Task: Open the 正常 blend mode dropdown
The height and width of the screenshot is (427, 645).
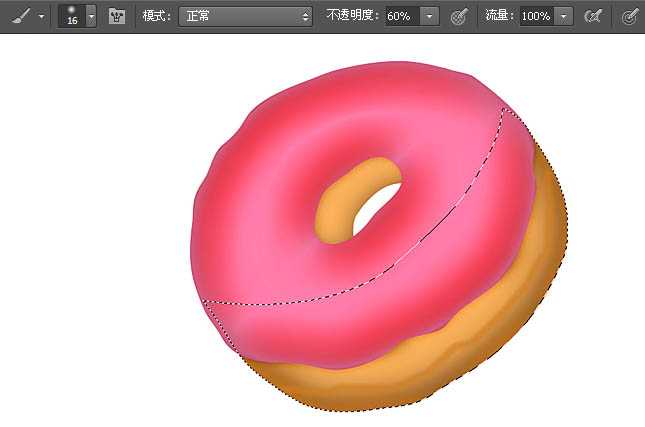Action: coord(245,16)
